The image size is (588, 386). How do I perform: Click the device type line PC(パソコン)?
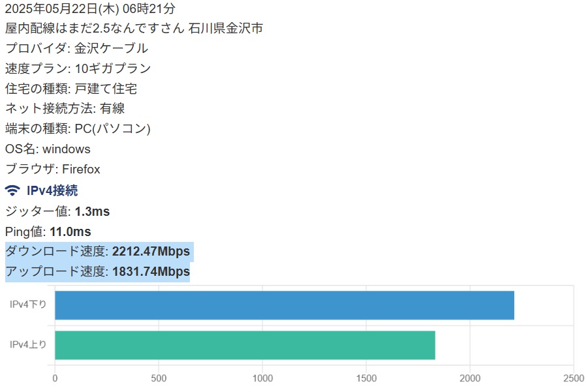coord(78,129)
